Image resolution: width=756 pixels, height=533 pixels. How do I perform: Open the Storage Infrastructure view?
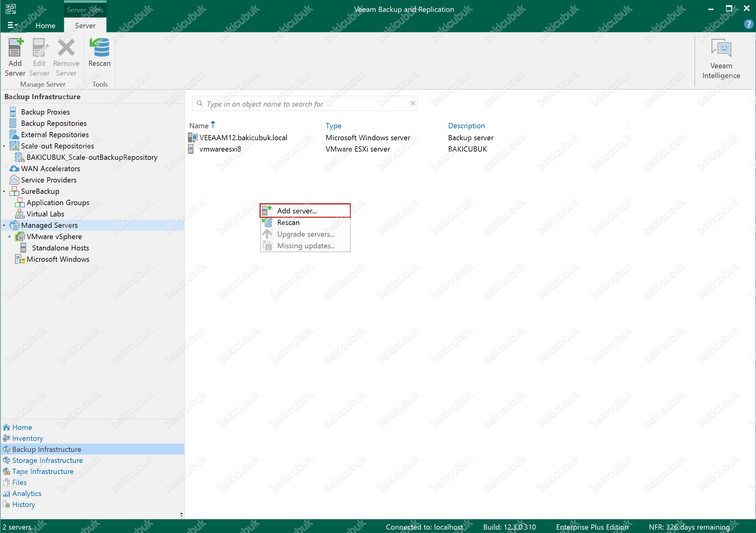click(47, 460)
